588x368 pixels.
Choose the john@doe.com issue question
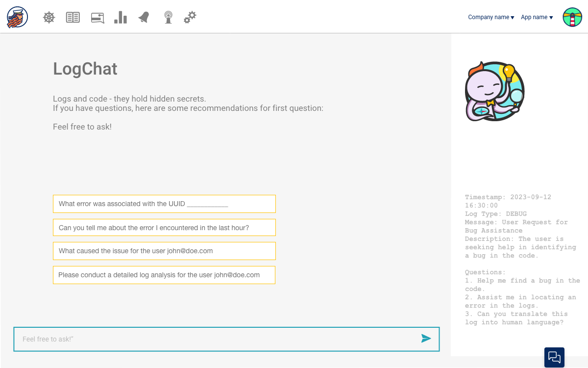coord(164,251)
